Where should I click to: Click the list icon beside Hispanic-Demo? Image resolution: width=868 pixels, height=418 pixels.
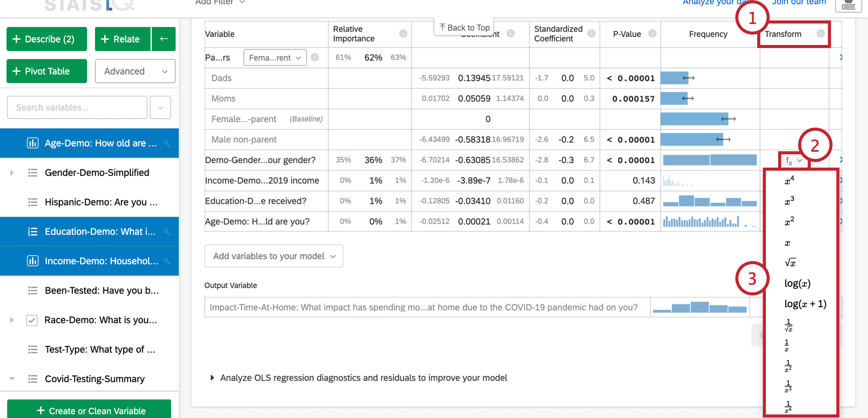tap(33, 202)
